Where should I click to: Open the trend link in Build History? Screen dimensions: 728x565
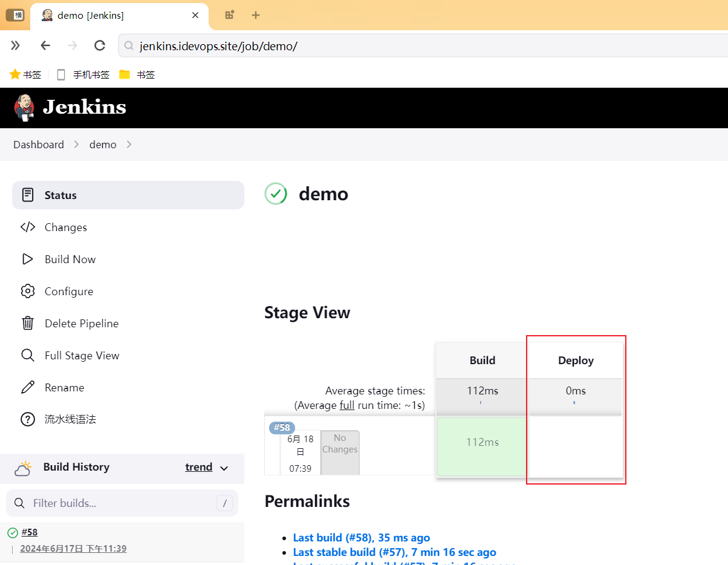point(199,467)
